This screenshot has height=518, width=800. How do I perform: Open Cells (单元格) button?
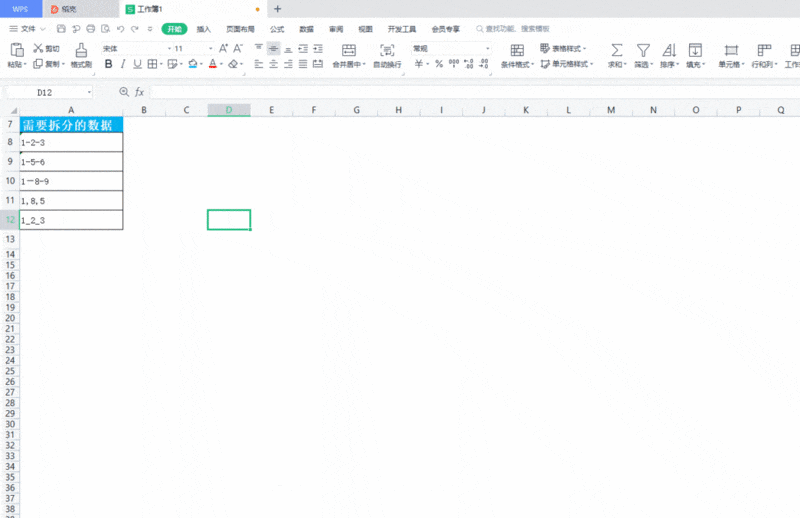pos(731,56)
